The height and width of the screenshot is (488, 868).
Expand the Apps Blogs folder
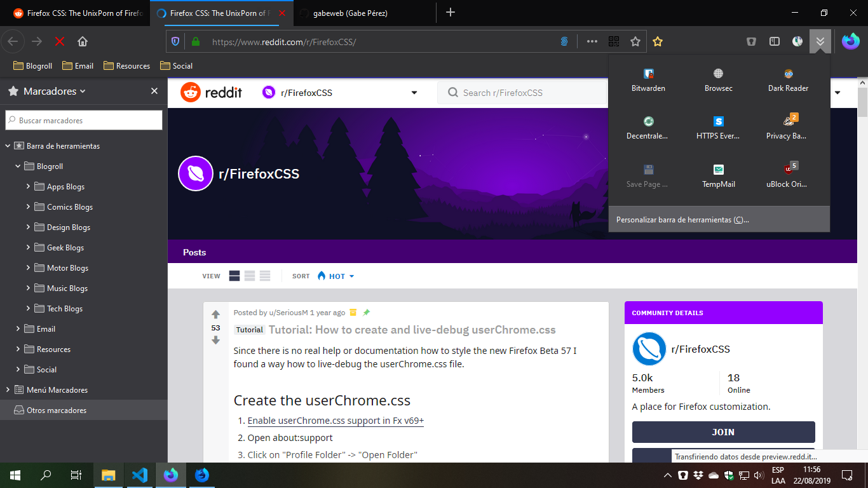click(x=29, y=187)
